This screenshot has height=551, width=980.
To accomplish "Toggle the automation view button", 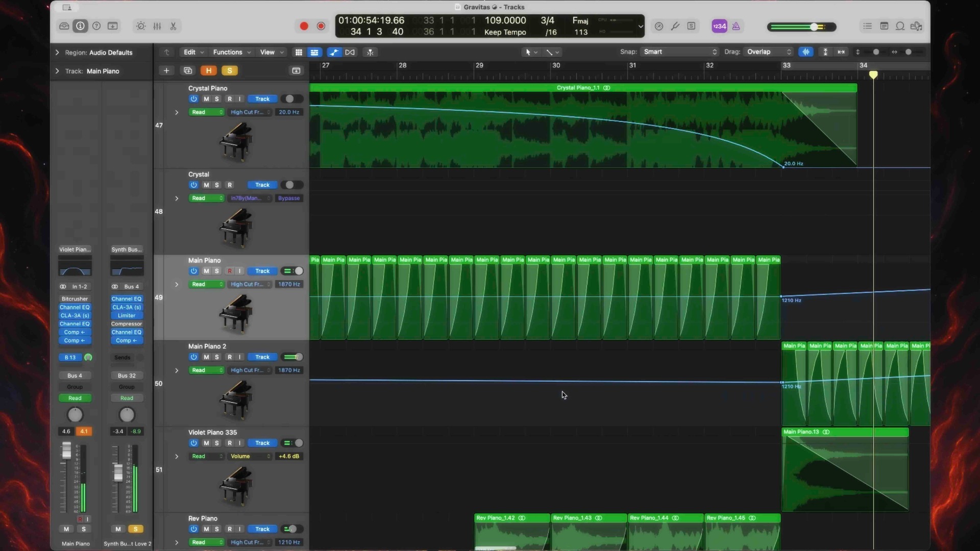I will coord(334,52).
